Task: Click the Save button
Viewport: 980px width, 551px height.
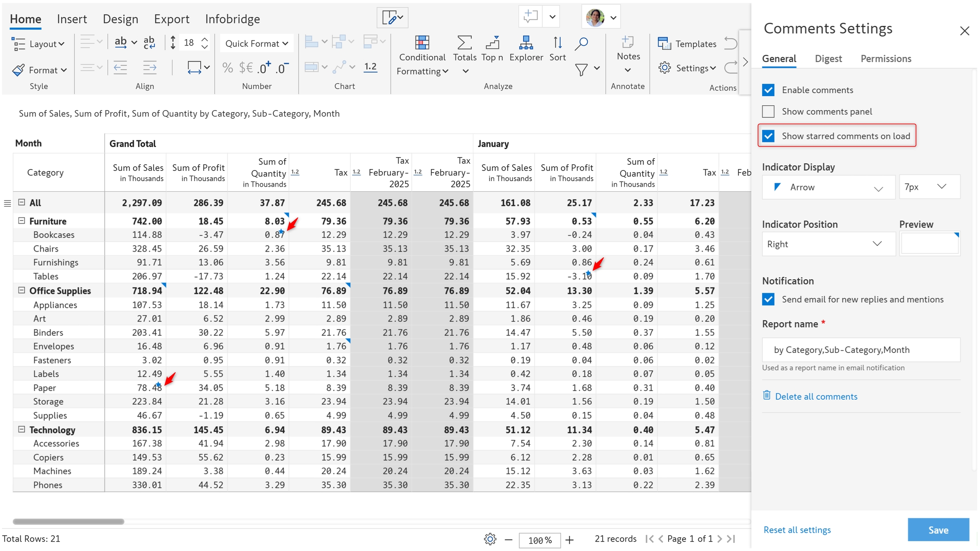Action: (938, 530)
